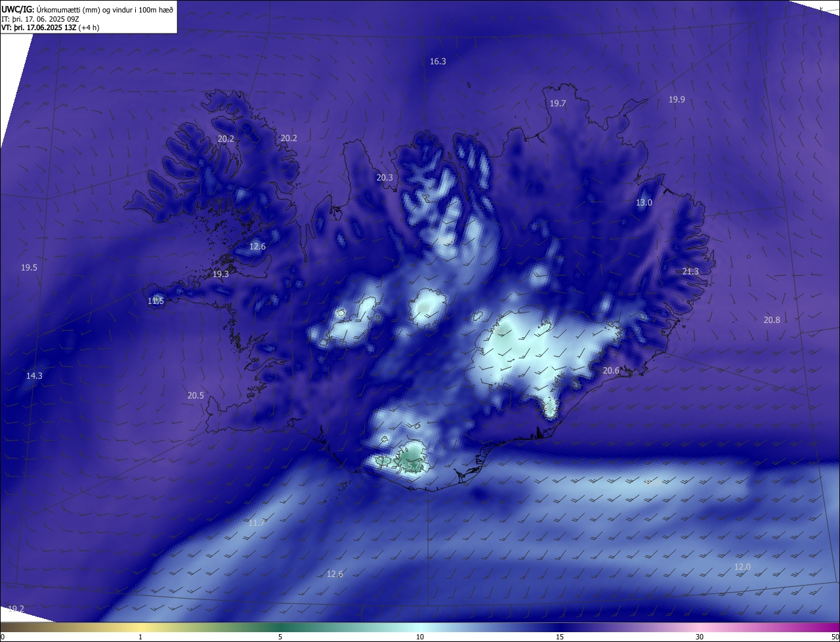Click the 13.0 value in east Iceland
The width and height of the screenshot is (840, 642).
point(644,202)
